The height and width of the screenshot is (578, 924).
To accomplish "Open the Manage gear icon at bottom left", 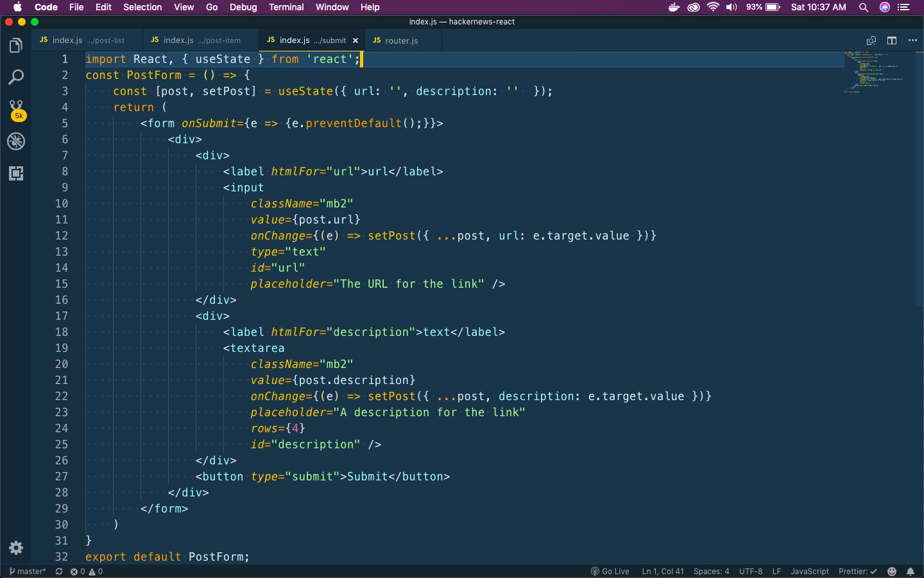I will 16,548.
